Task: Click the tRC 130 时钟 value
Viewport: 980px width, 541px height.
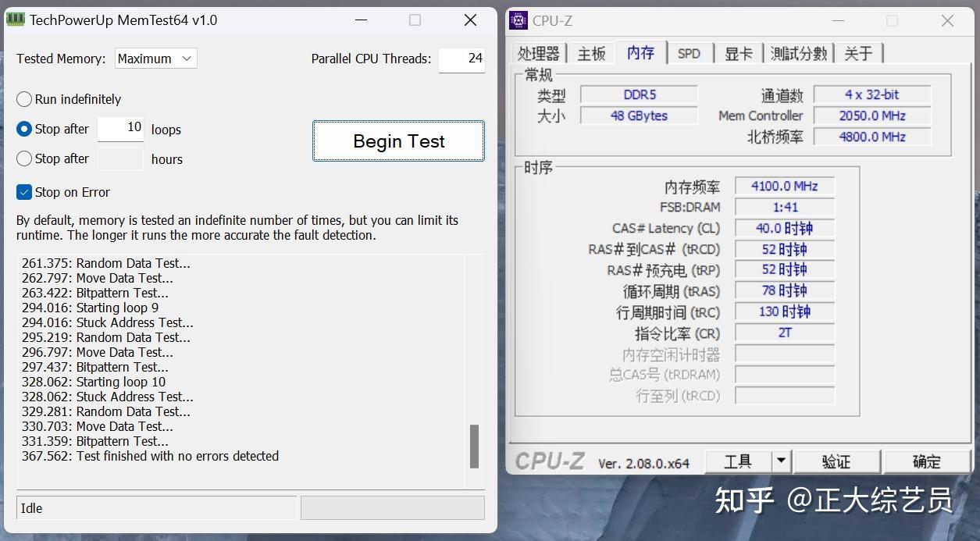Action: 785,311
